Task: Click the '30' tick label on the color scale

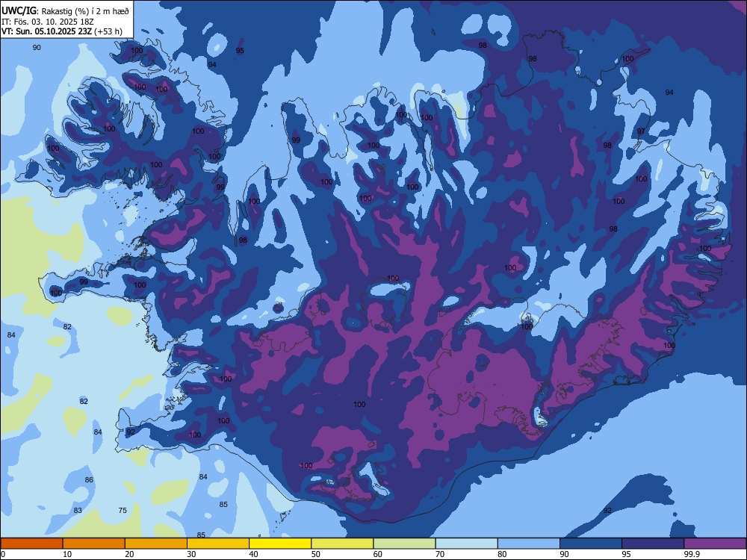Action: point(191,554)
